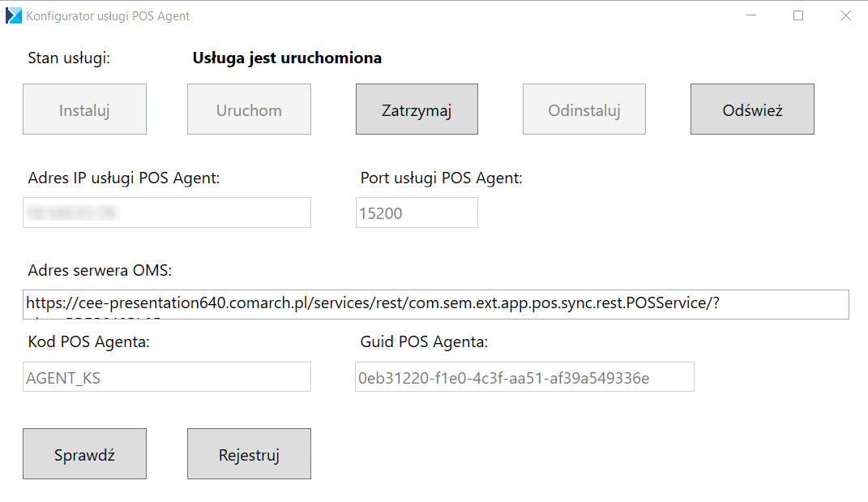This screenshot has width=868, height=502.
Task: Refresh the service state with Odśwież
Action: coord(752,109)
